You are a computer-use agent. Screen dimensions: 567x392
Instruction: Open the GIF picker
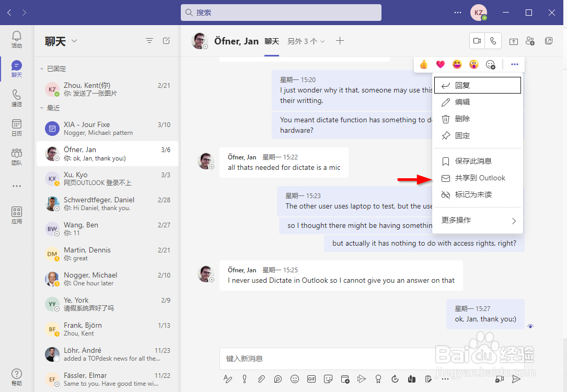pyautogui.click(x=311, y=378)
